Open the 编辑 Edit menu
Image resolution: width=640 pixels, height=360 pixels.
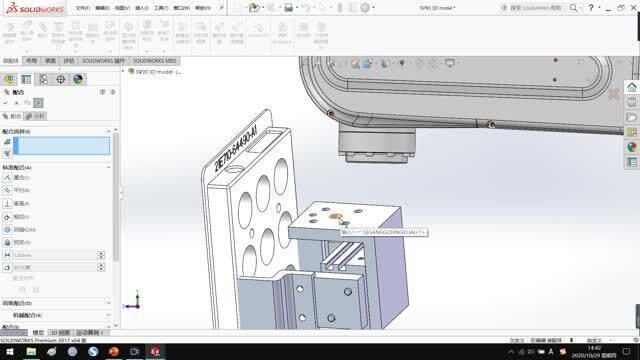pyautogui.click(x=102, y=8)
